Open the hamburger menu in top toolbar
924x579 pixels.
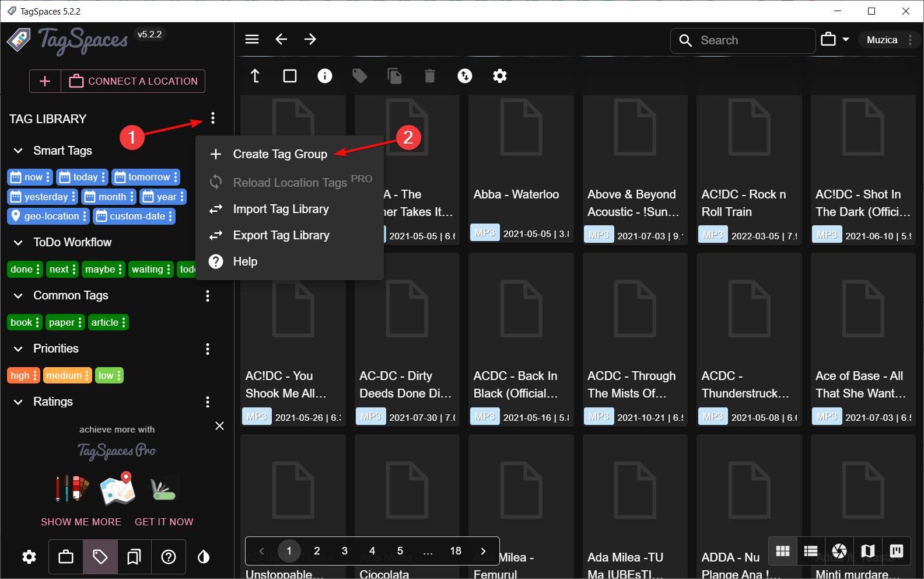pos(252,39)
